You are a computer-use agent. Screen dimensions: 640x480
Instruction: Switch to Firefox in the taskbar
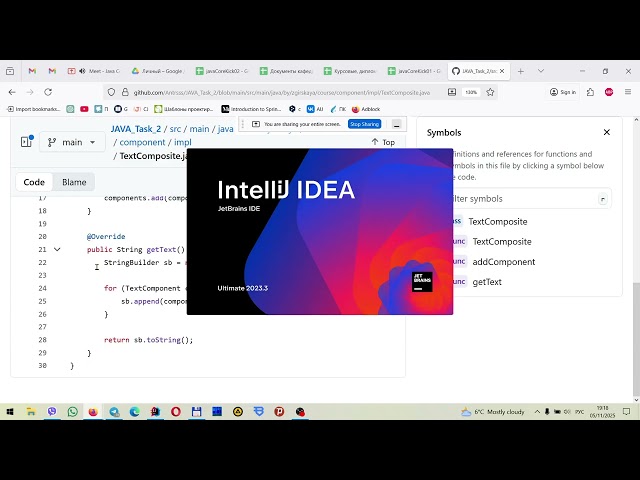(x=93, y=411)
